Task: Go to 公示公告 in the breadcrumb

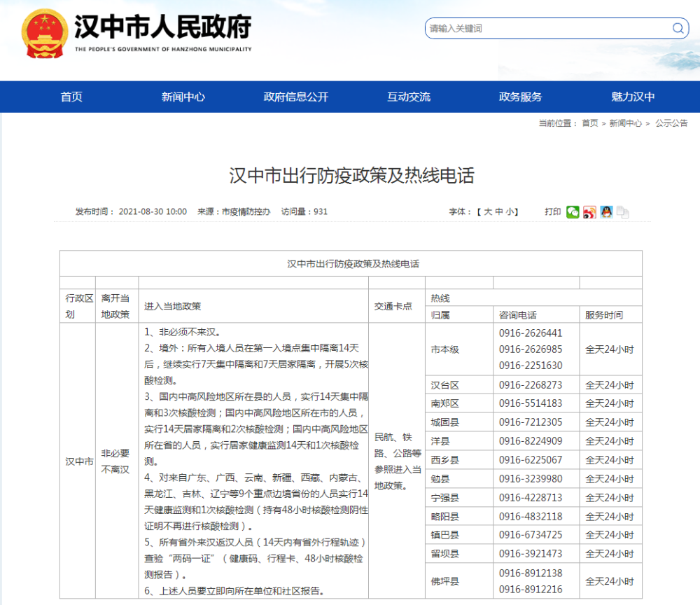Action: [x=671, y=123]
